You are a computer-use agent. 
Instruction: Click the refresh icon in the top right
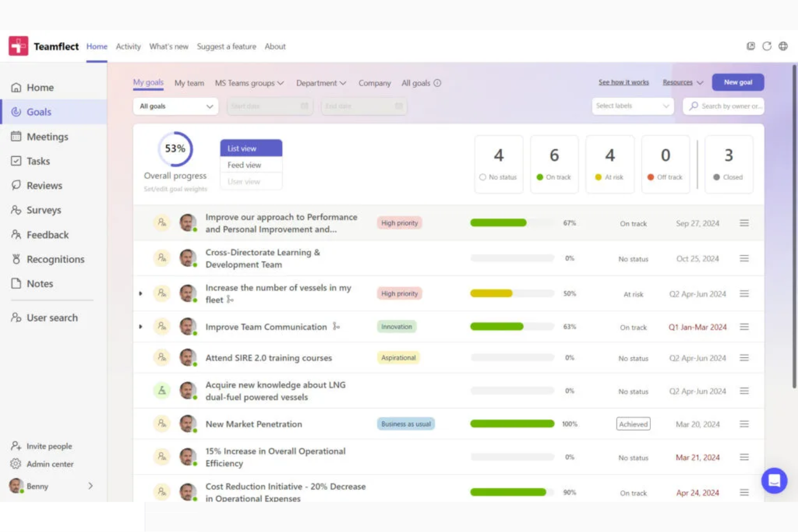click(767, 46)
